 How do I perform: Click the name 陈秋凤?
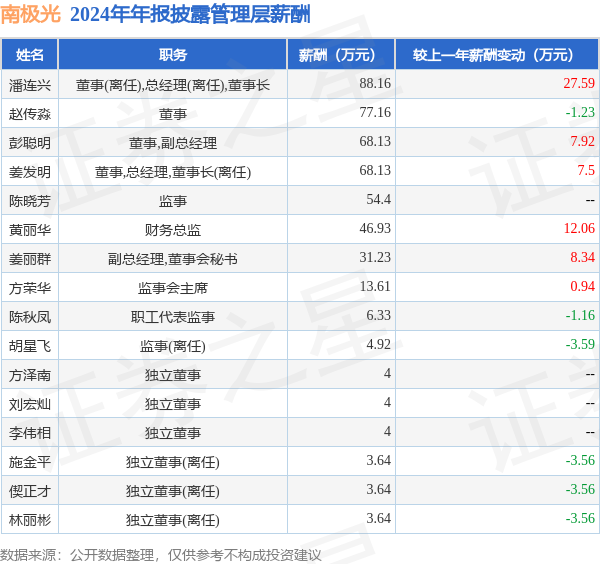tap(30, 317)
